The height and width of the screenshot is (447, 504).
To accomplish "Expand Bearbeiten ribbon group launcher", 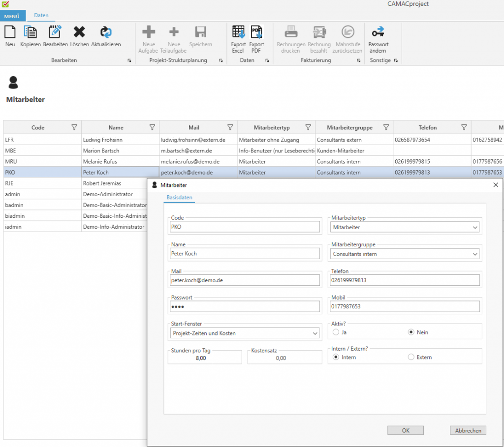I will tap(129, 60).
